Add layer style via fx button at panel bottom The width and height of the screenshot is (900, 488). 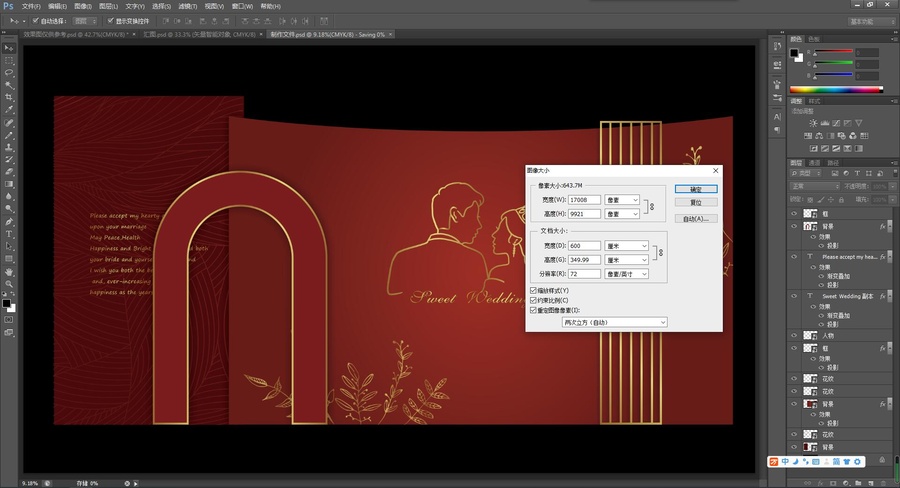click(x=820, y=483)
